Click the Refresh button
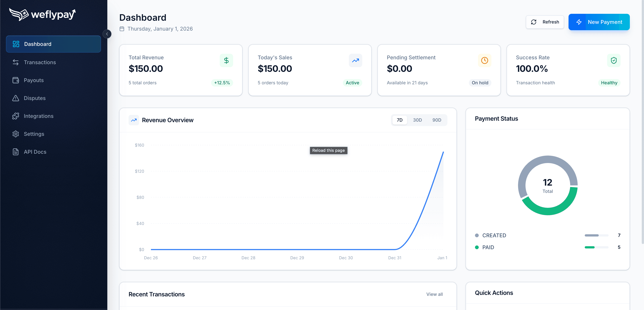644x310 pixels. (545, 22)
